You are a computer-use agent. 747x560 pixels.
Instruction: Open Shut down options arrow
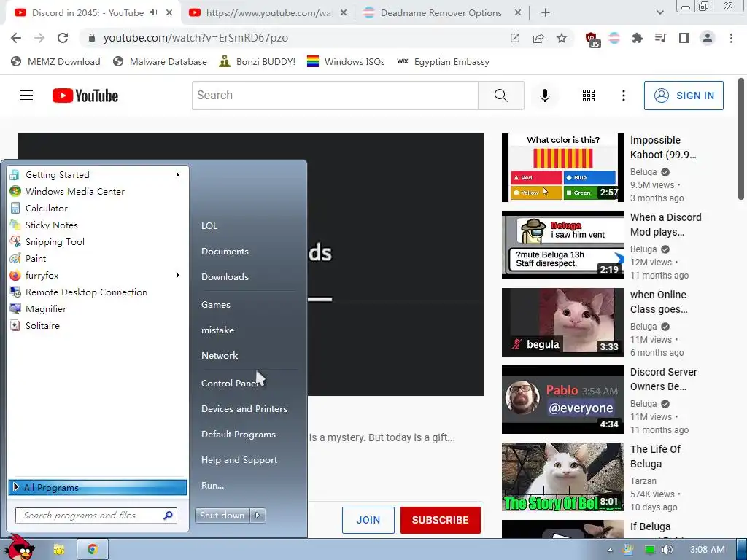tap(258, 516)
